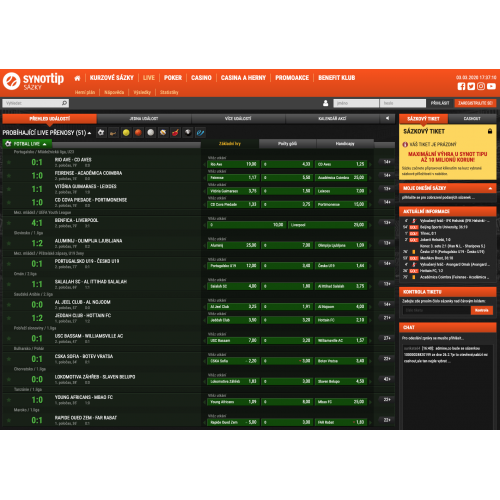
Task: Click the Zaregistrujte se button
Action: pos(475,103)
